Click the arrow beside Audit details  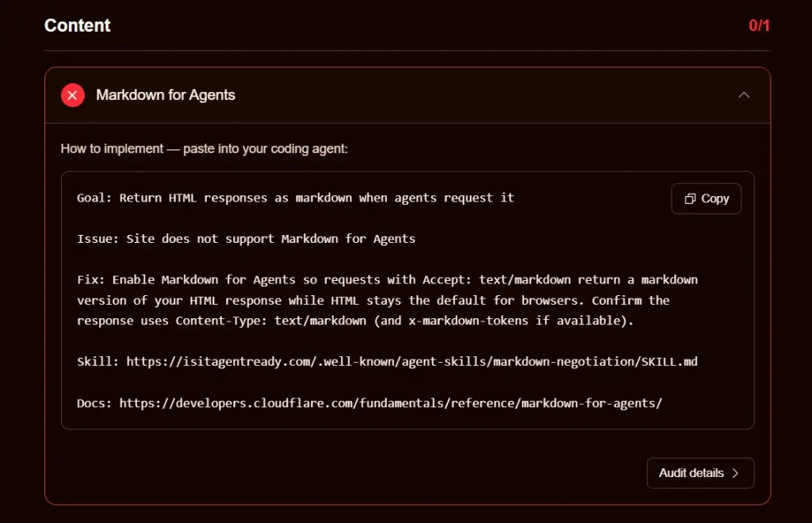[x=736, y=473]
